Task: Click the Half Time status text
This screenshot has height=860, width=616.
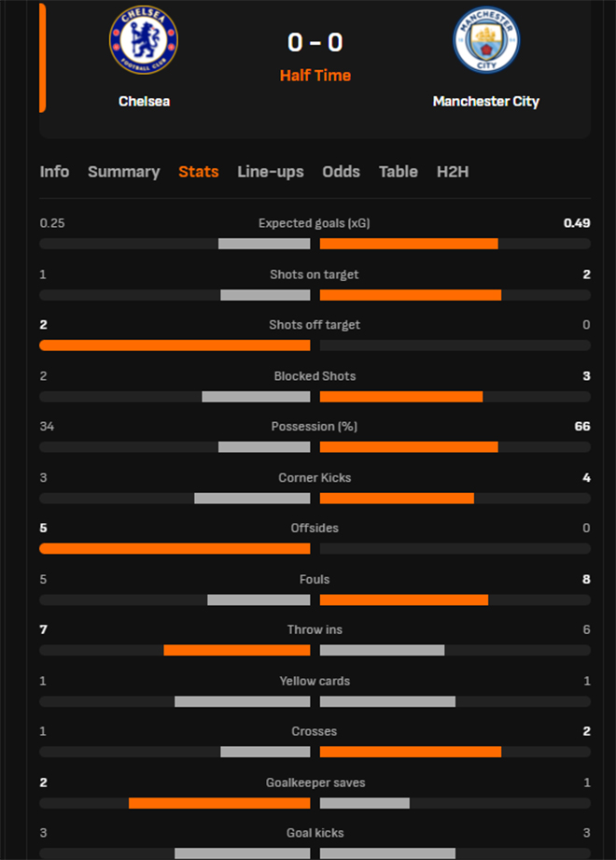Action: click(x=315, y=76)
